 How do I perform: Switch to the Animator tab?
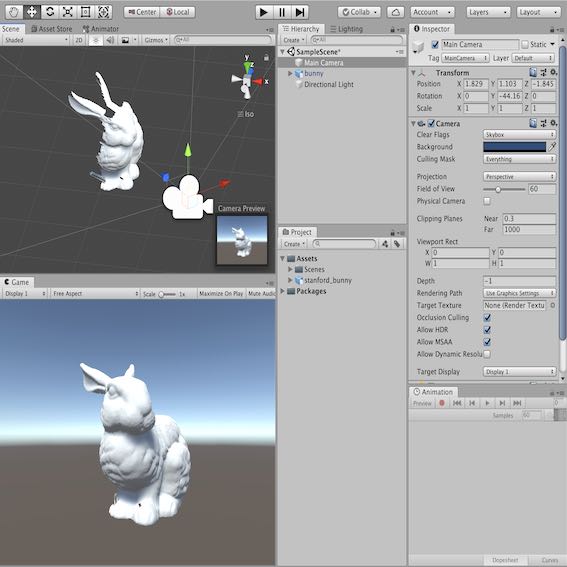[x=101, y=29]
